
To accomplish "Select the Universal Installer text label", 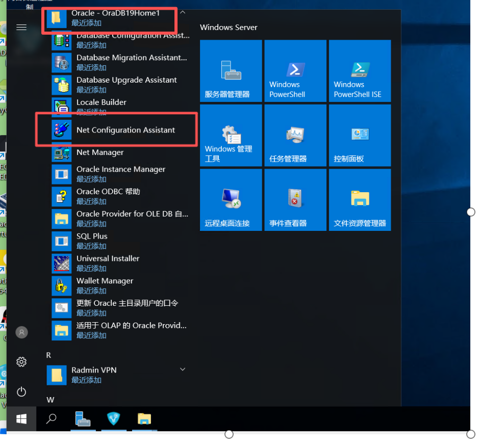I will coord(108,258).
